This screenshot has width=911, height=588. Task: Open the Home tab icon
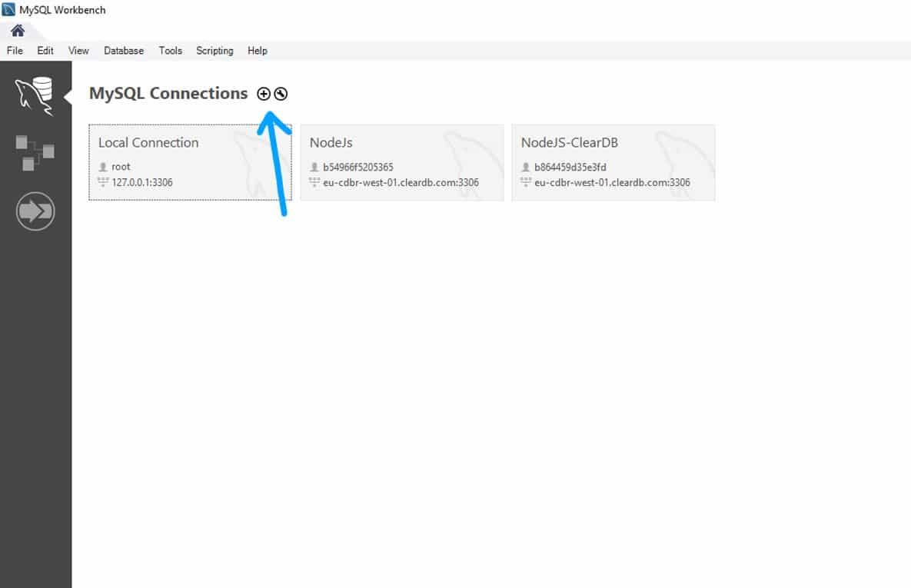click(x=18, y=30)
